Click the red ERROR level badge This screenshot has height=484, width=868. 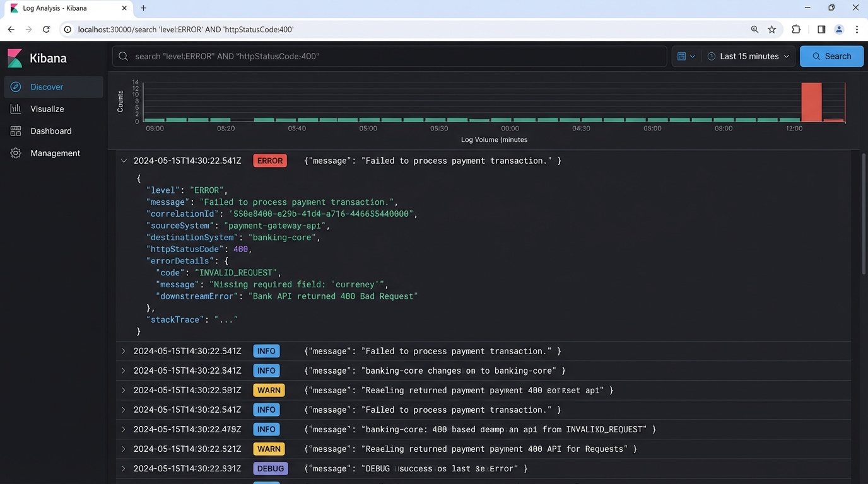pos(270,161)
